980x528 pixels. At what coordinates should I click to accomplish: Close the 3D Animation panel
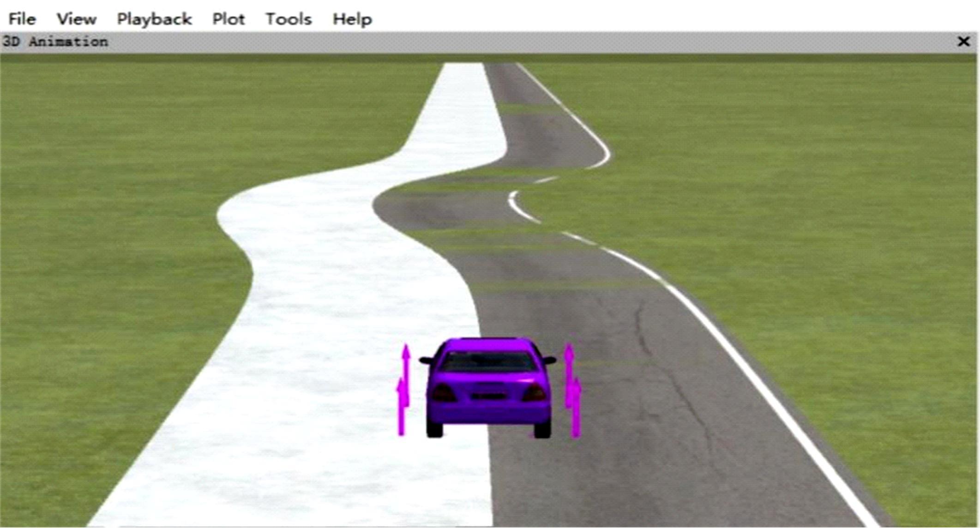tap(963, 42)
